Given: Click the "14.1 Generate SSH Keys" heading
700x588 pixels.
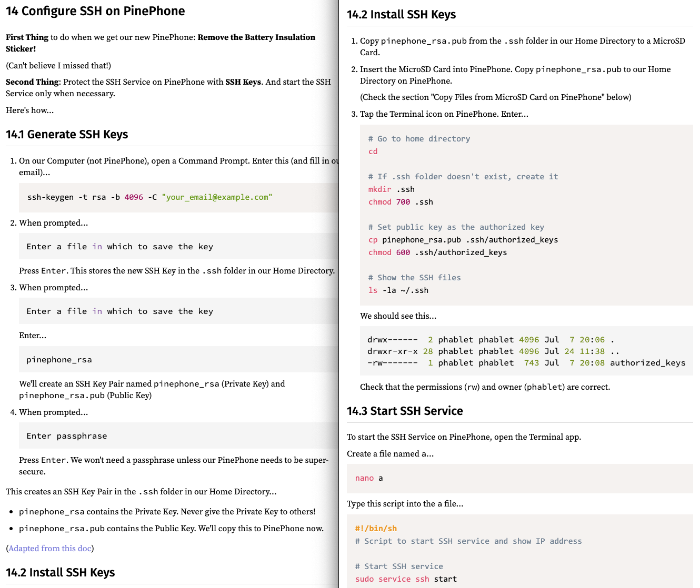Looking at the screenshot, I should [67, 135].
